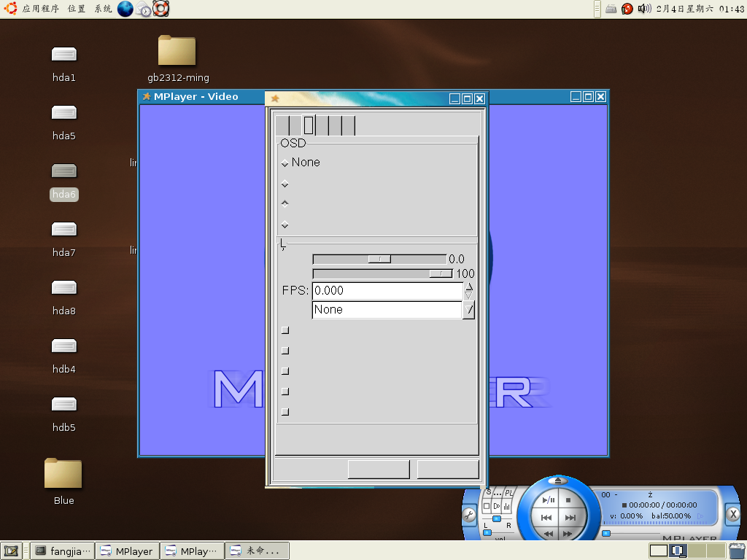The image size is (747, 560).
Task: Click into the FPS input field
Action: point(387,290)
